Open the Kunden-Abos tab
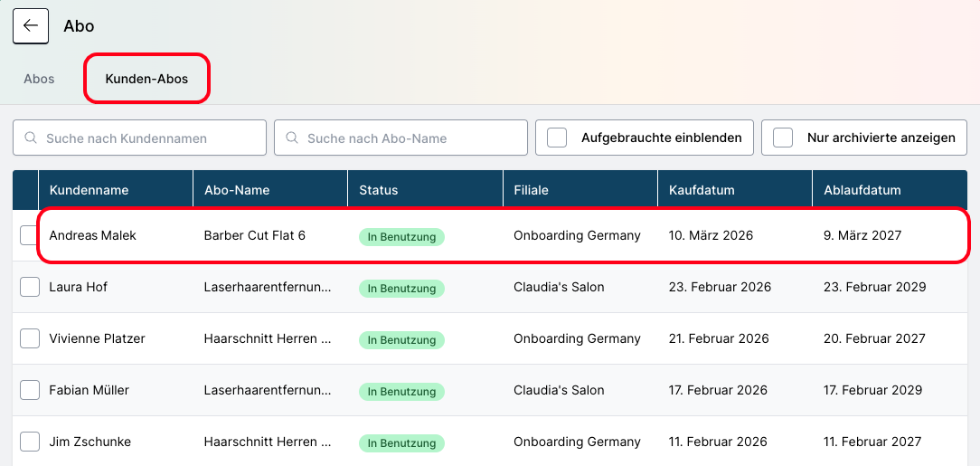The height and width of the screenshot is (466, 980). pyautogui.click(x=146, y=79)
